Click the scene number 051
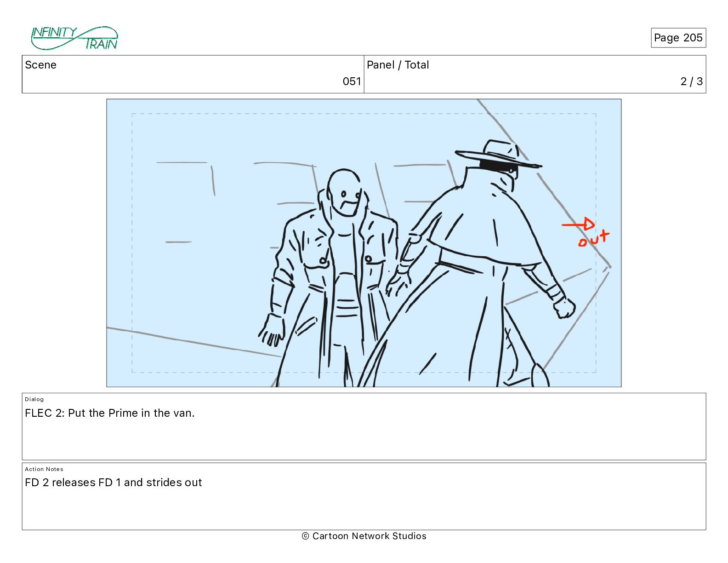 (352, 81)
